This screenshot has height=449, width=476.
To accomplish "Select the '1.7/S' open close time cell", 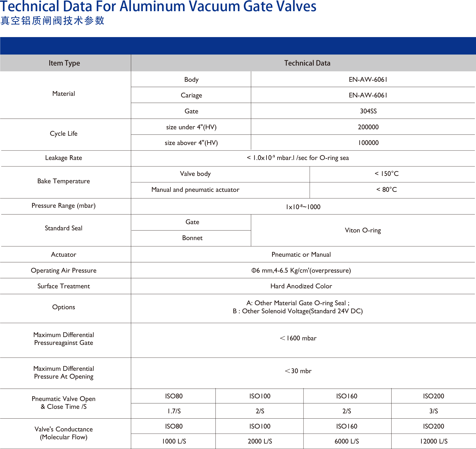I will pos(174,411).
